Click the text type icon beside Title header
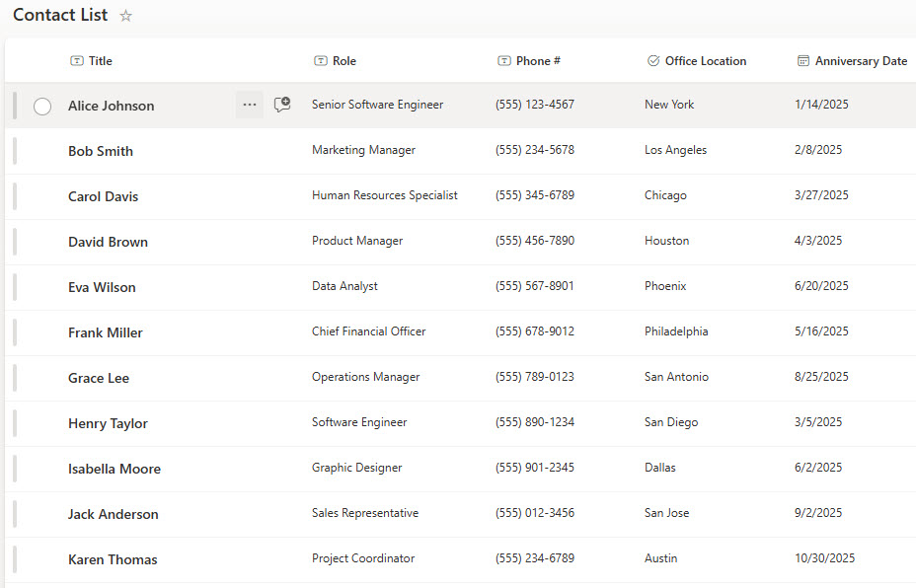Viewport: 916px width, 588px height. 77,61
